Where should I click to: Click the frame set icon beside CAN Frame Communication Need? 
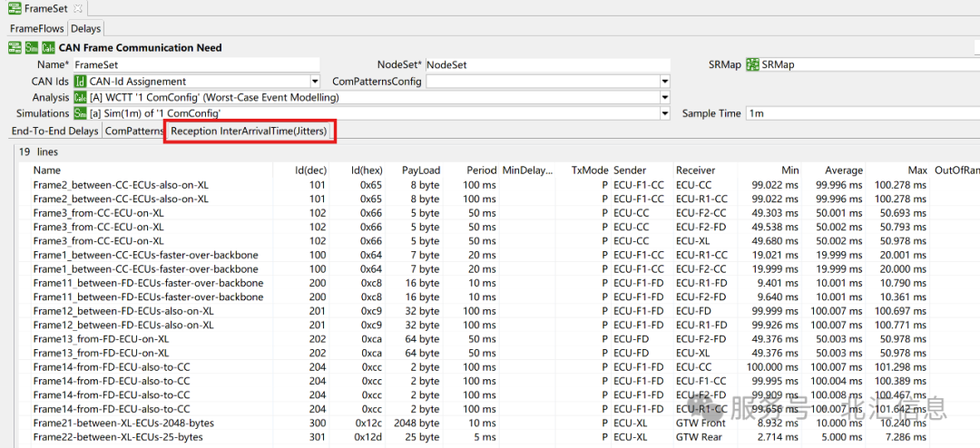click(x=15, y=47)
